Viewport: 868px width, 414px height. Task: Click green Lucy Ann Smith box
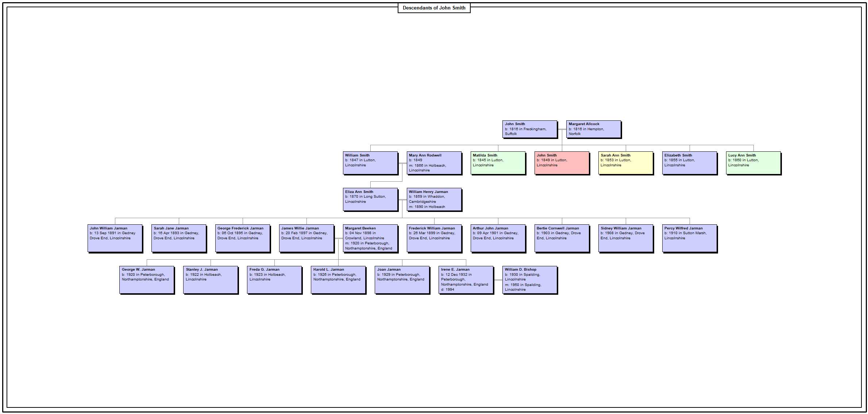pyautogui.click(x=753, y=163)
